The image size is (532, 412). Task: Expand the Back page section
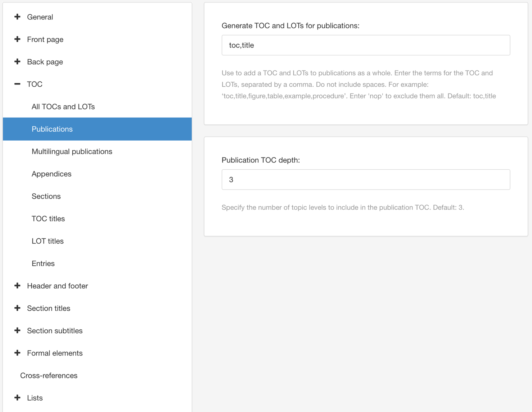pos(17,62)
